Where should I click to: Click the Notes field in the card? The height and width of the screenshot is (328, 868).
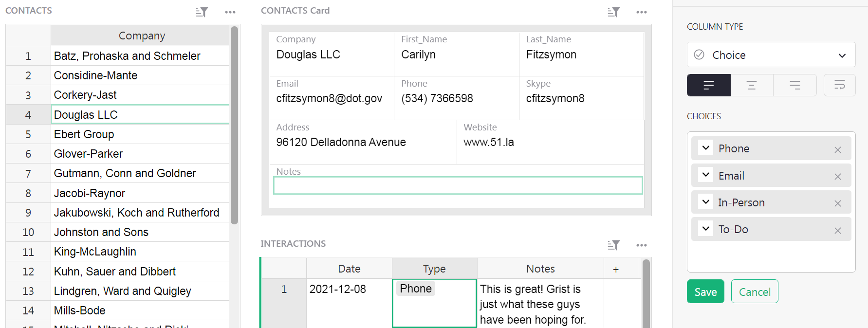458,185
